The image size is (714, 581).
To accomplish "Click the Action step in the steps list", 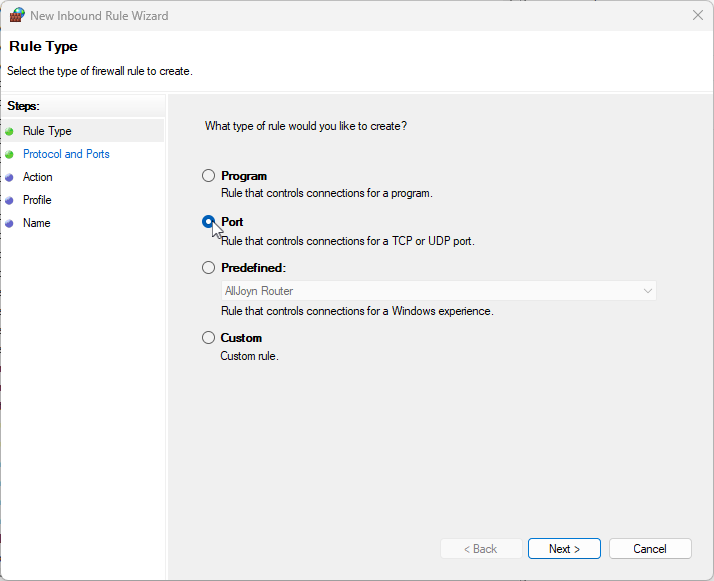I will (38, 177).
